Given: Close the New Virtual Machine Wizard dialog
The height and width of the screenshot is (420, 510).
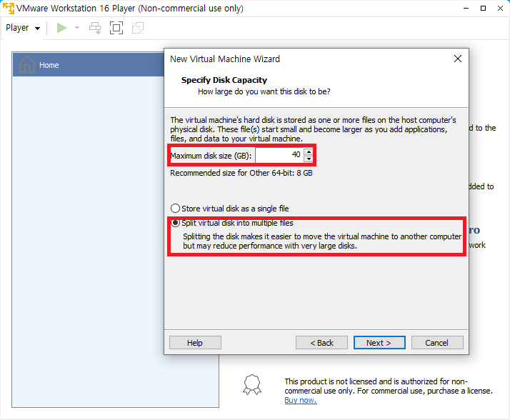Looking at the screenshot, I should pyautogui.click(x=458, y=59).
